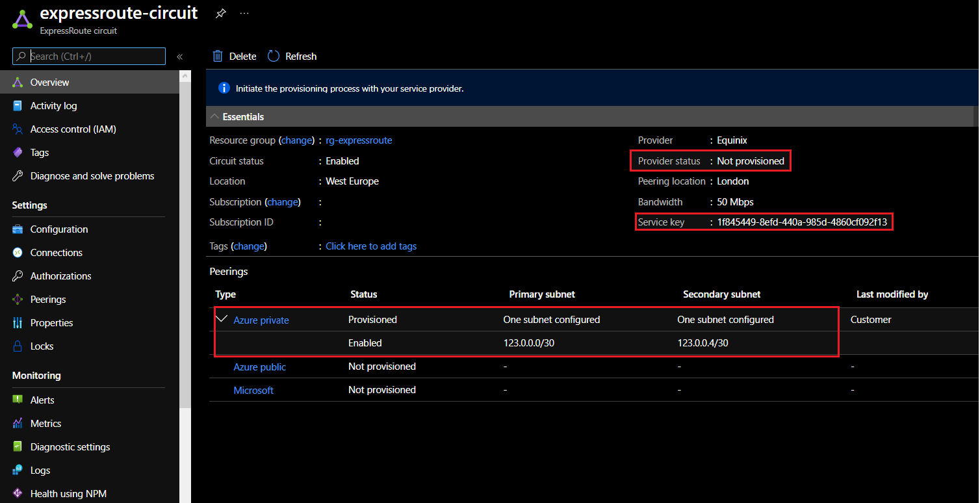
Task: Click the Azure public Not provisioned status
Action: click(382, 367)
